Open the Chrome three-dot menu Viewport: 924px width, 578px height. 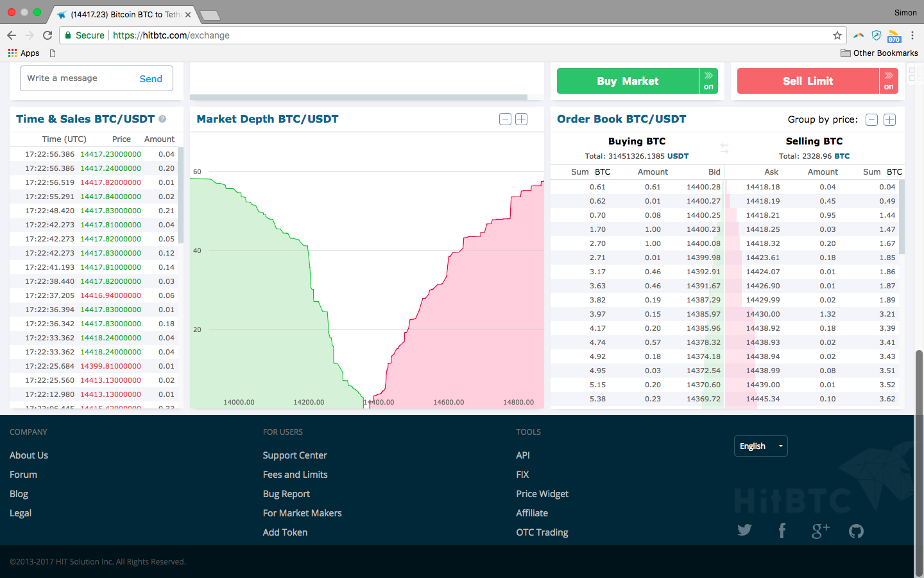tap(912, 35)
